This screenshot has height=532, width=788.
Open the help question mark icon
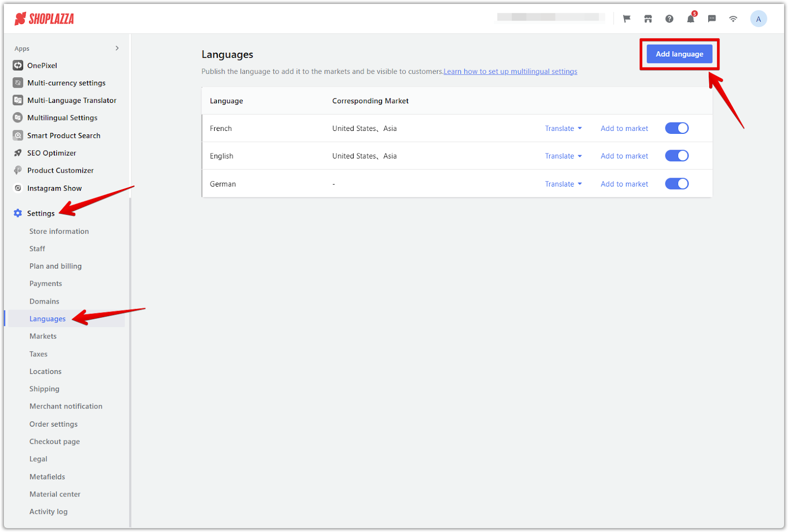[669, 19]
